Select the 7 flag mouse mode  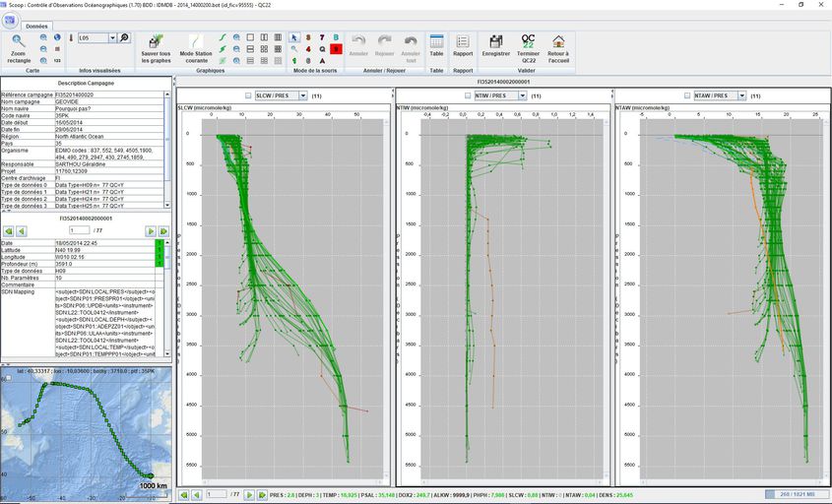tap(322, 37)
